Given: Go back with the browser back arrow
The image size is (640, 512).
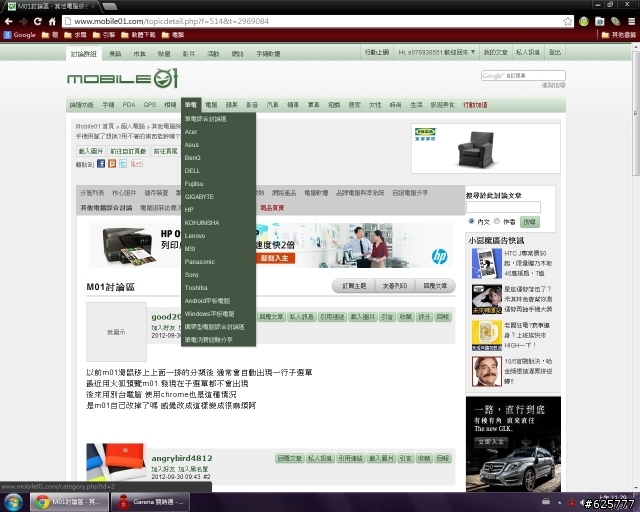Looking at the screenshot, I should (x=9, y=21).
